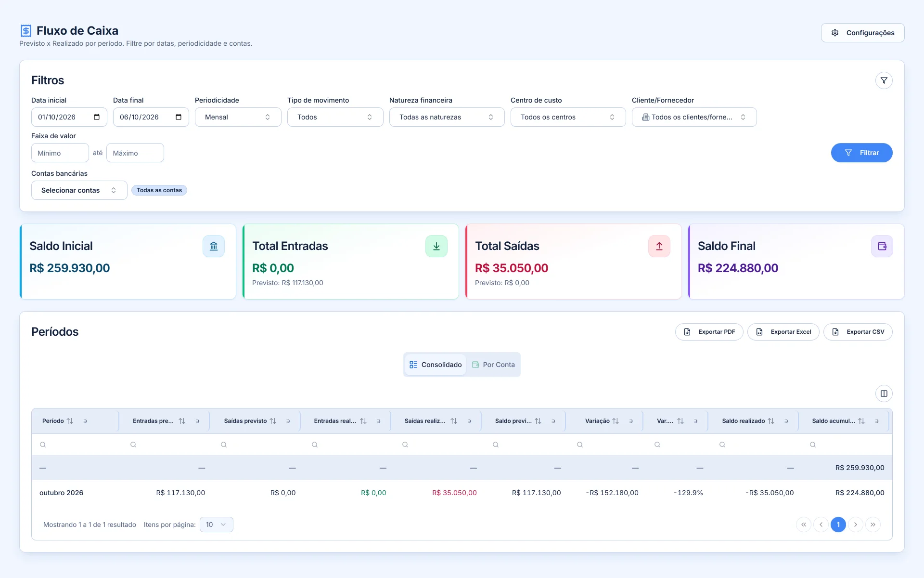Click the wallet icon on Saldo Final card

[x=882, y=246]
